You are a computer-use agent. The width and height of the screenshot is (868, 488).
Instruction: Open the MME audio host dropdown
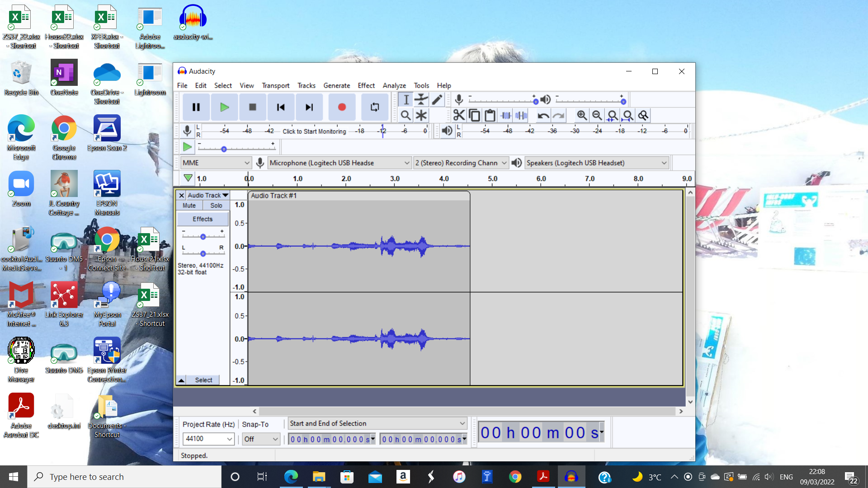pos(216,163)
